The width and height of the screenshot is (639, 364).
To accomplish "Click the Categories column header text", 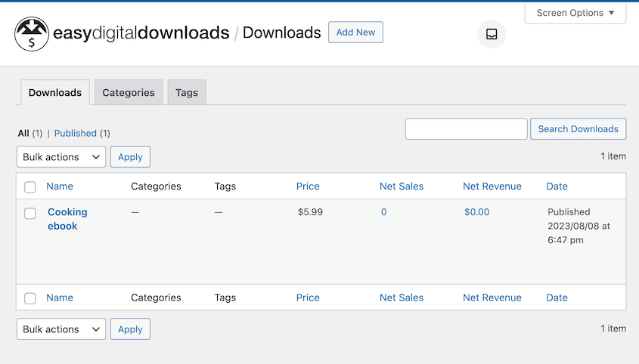I will click(156, 186).
